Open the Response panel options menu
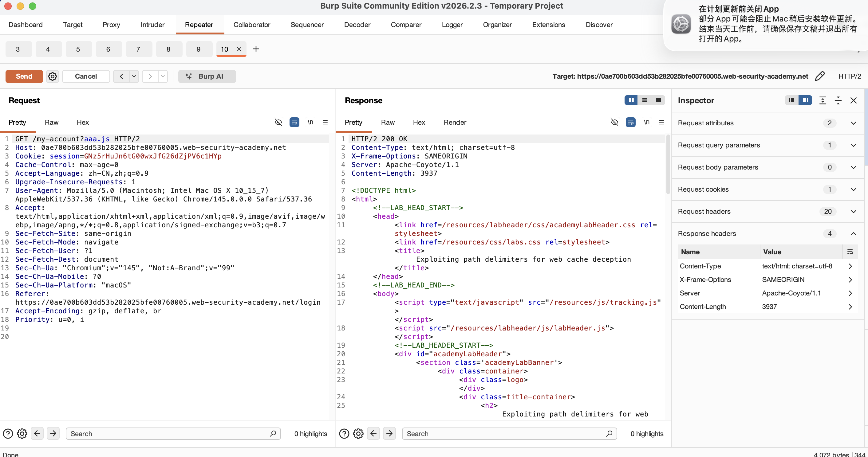The image size is (868, 457). 661,122
